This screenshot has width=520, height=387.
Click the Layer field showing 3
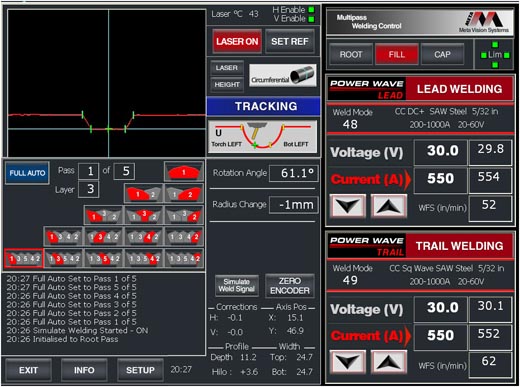tap(88, 189)
